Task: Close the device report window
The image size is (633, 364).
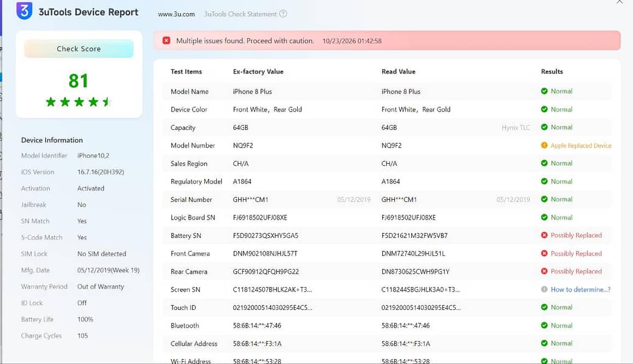Action: pyautogui.click(x=620, y=2)
